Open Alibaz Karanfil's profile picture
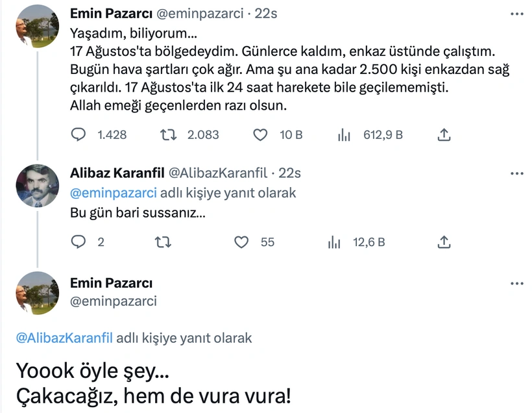 [x=37, y=184]
